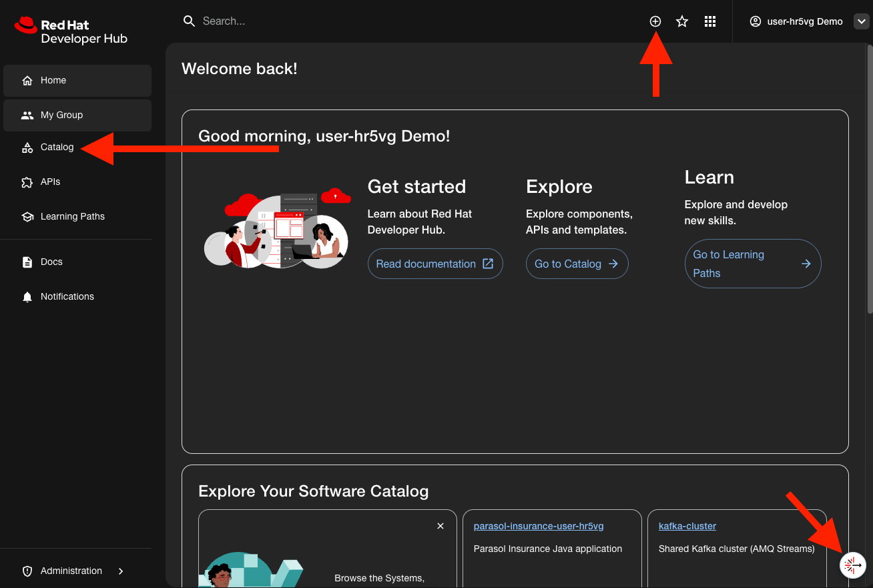Image resolution: width=873 pixels, height=588 pixels.
Task: Click the Red Hat Developer Hub logo
Action: 71,31
